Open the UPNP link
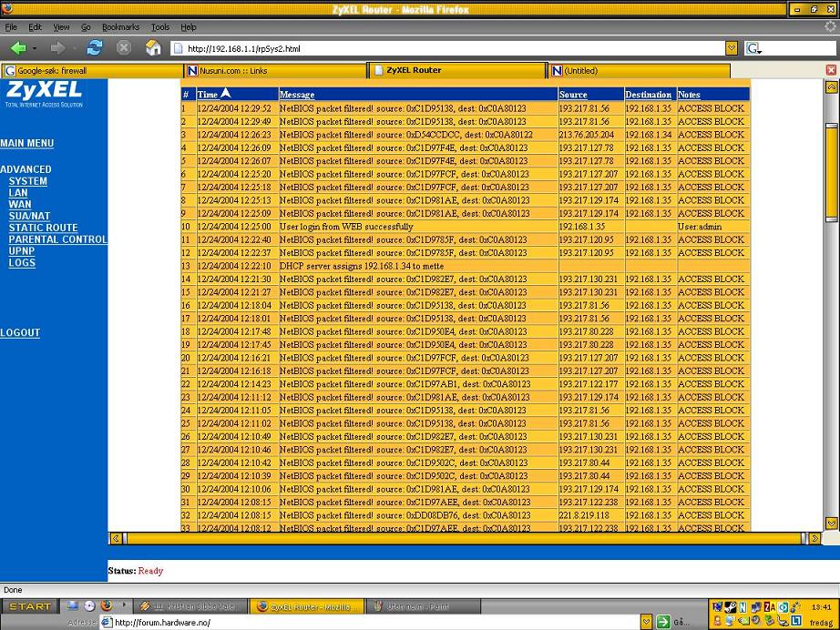 coord(22,250)
